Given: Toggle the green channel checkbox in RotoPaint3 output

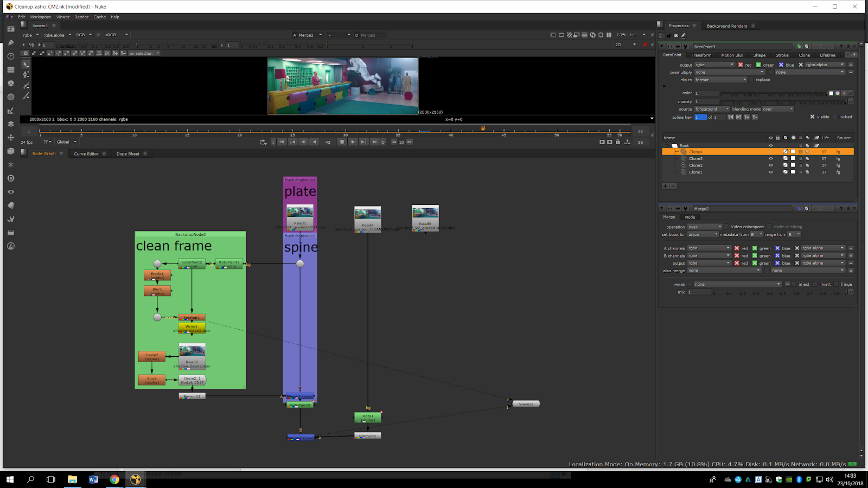Looking at the screenshot, I should [x=758, y=65].
